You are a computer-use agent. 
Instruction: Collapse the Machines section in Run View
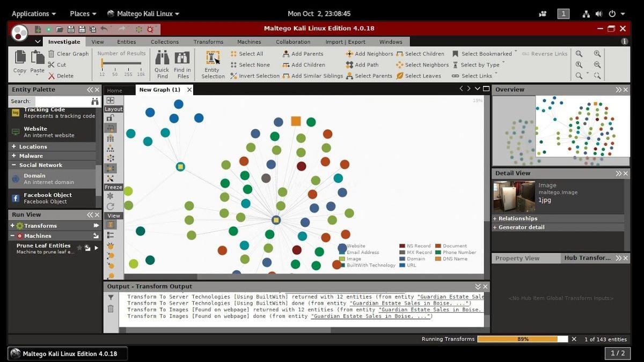click(x=12, y=235)
